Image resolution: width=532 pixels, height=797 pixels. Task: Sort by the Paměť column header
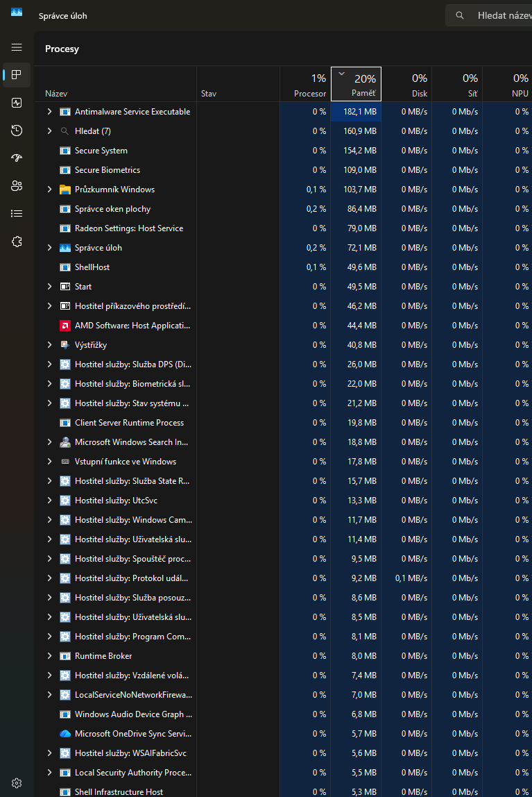356,85
